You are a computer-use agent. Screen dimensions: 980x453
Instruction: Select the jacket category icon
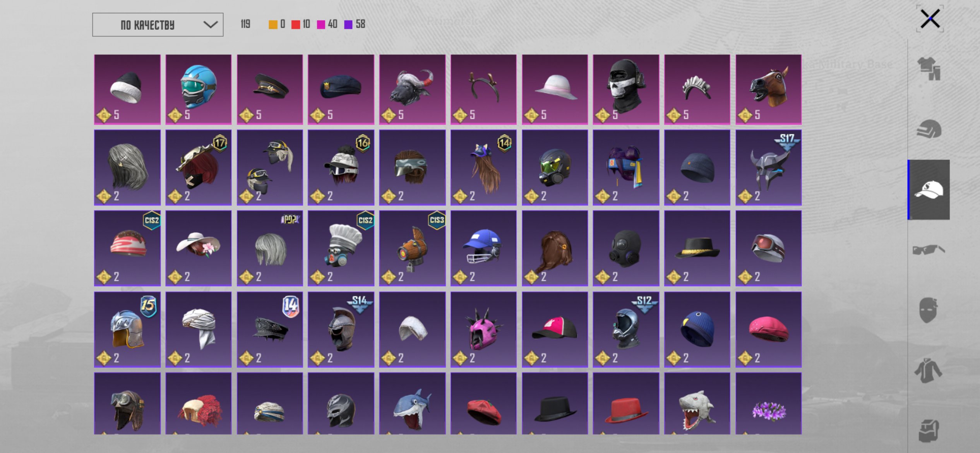(928, 370)
